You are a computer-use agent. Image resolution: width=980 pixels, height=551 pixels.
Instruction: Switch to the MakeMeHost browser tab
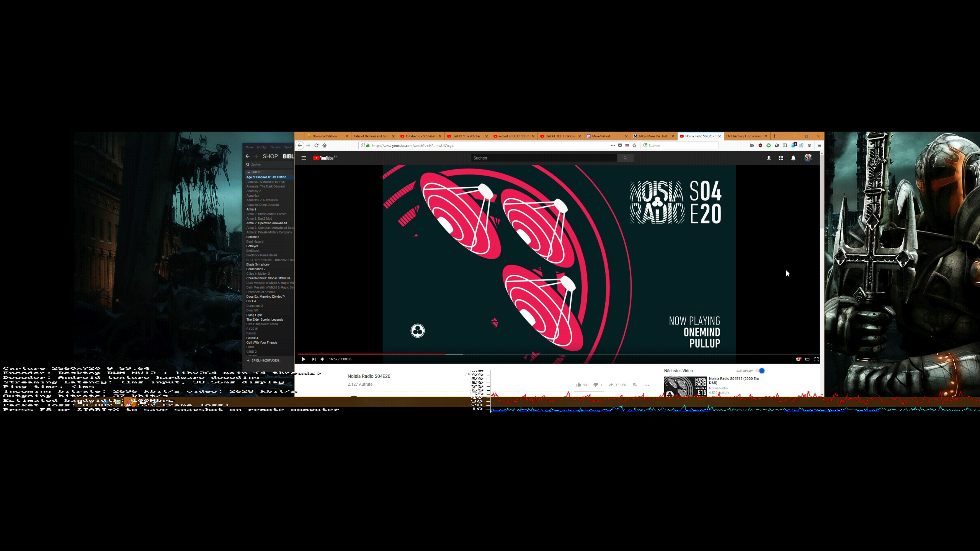pyautogui.click(x=601, y=136)
